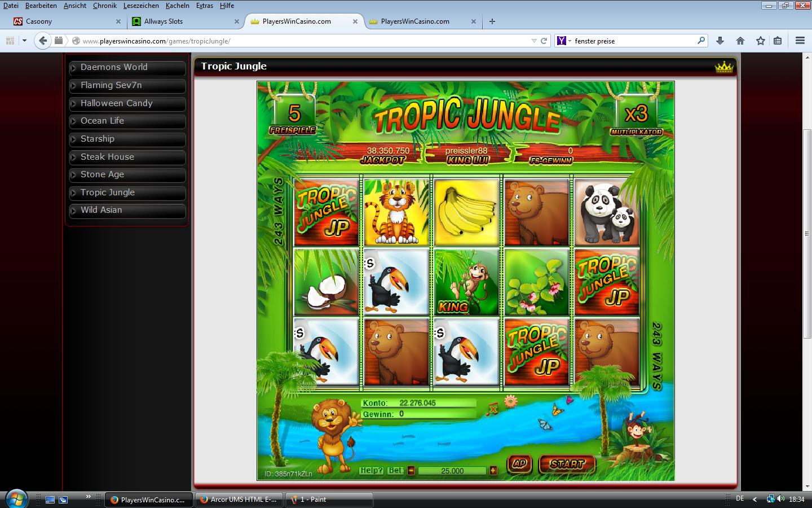Switch to the 1 - Paint taskbar window
The width and height of the screenshot is (812, 508).
(329, 500)
